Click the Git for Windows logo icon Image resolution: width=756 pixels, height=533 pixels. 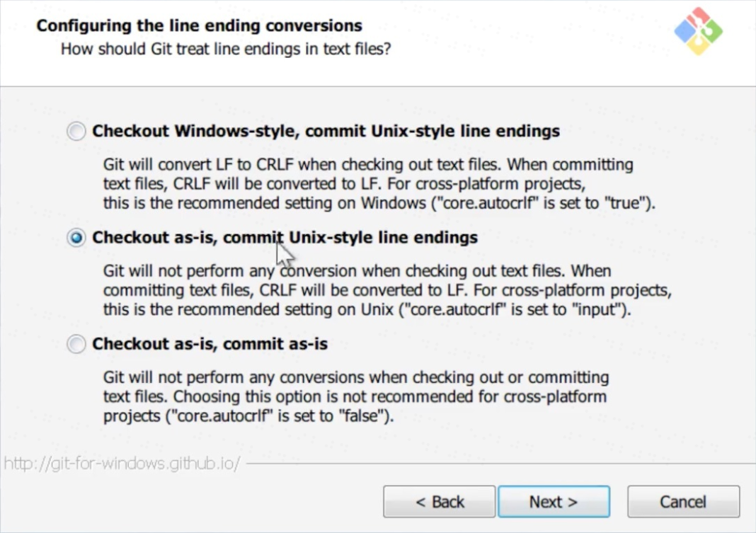tap(698, 31)
